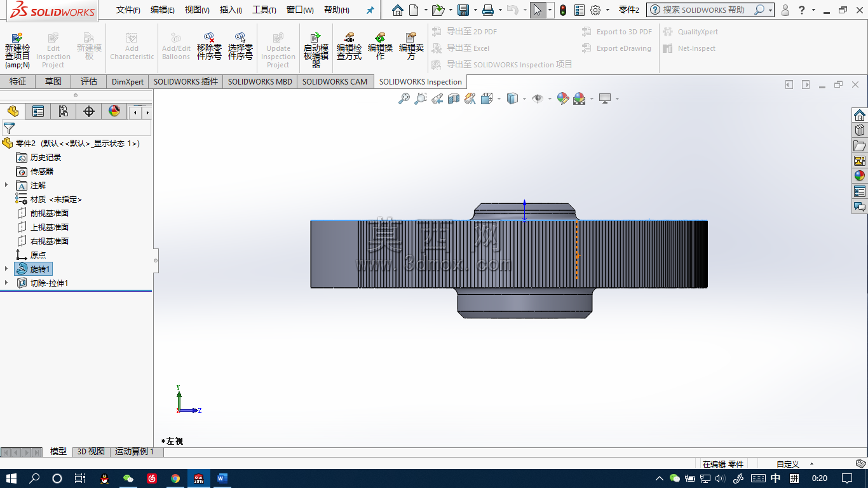
Task: Click the Rebuild traffic light icon
Action: (x=562, y=10)
